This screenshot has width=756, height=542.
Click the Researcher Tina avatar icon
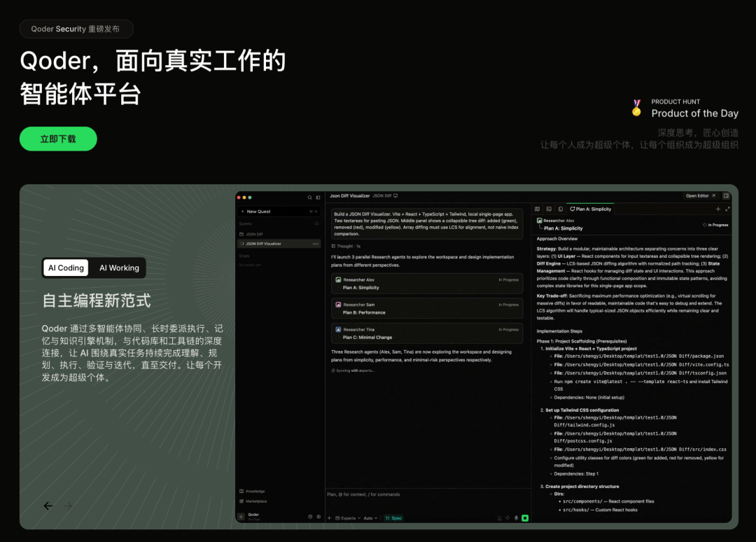(339, 330)
